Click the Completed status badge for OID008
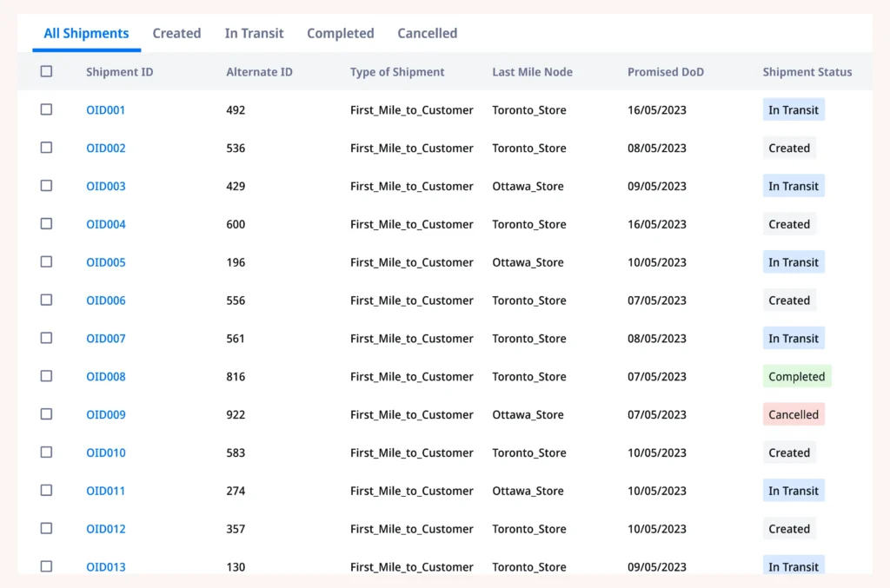 pos(796,376)
